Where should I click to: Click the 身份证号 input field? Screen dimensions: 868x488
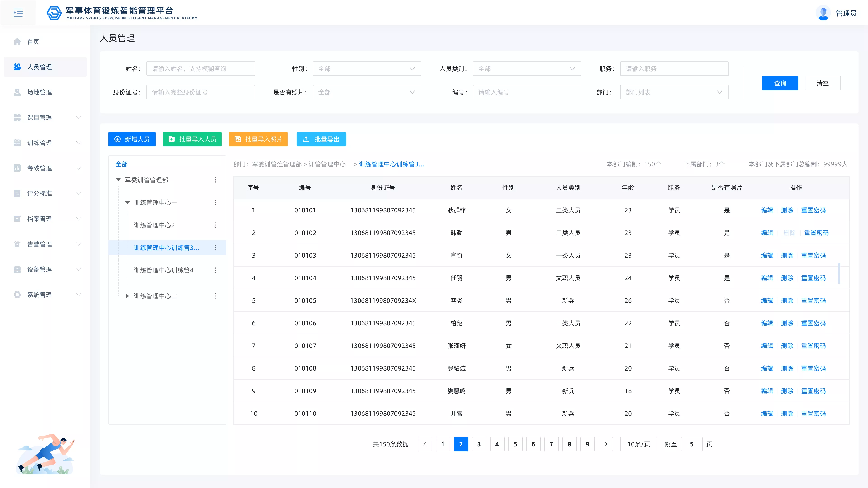tap(200, 92)
